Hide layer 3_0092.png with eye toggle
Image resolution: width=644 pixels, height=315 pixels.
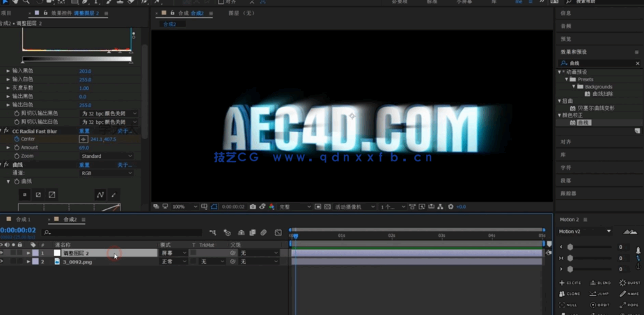point(2,261)
